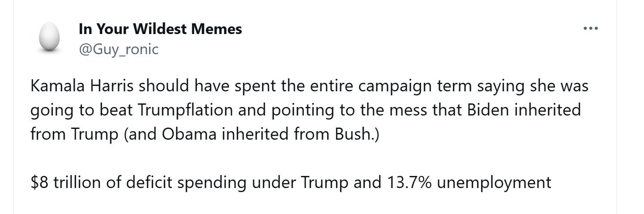
Task: Click the word 'inherited' after Biden
Action: click(x=547, y=110)
